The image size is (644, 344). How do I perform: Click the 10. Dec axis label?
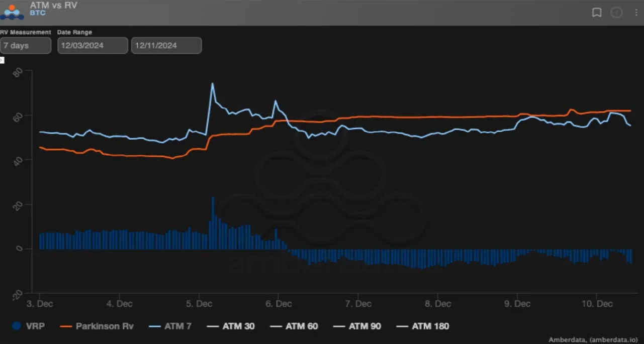click(596, 304)
